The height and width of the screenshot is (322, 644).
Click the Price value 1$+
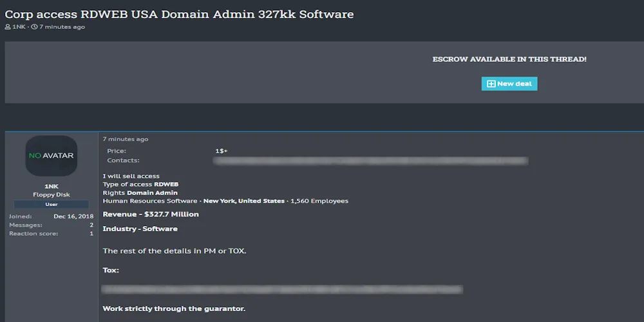point(222,151)
